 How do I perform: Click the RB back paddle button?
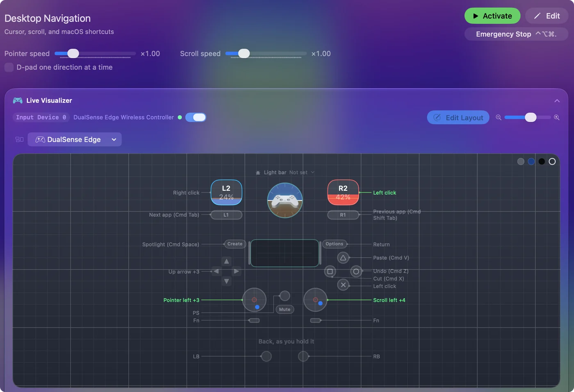(303, 356)
